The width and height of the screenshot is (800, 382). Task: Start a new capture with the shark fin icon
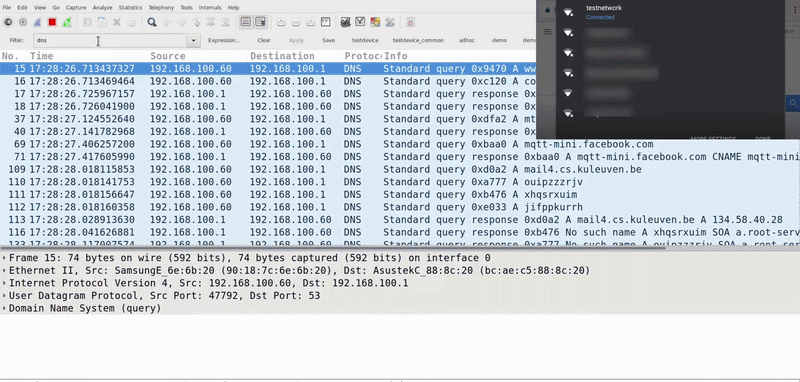37,22
